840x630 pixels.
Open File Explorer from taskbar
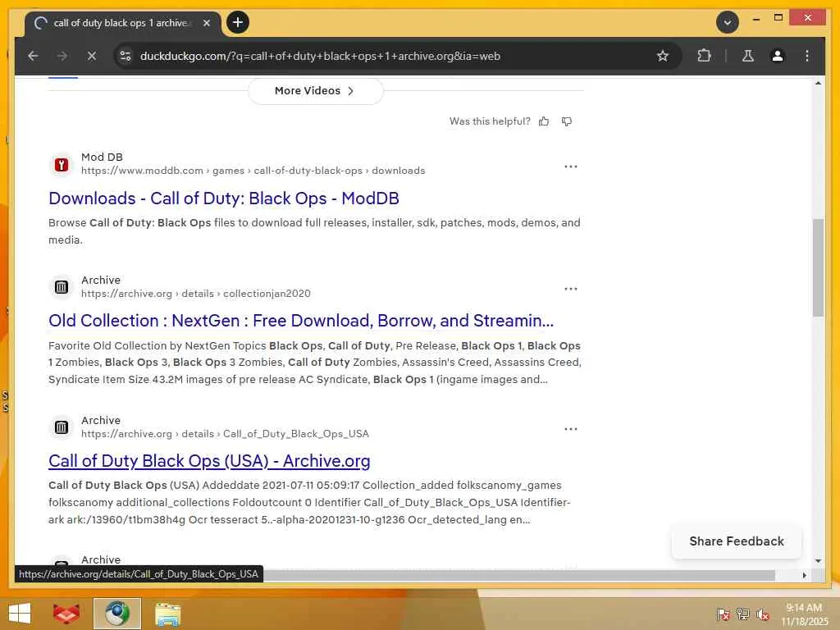[x=167, y=614]
